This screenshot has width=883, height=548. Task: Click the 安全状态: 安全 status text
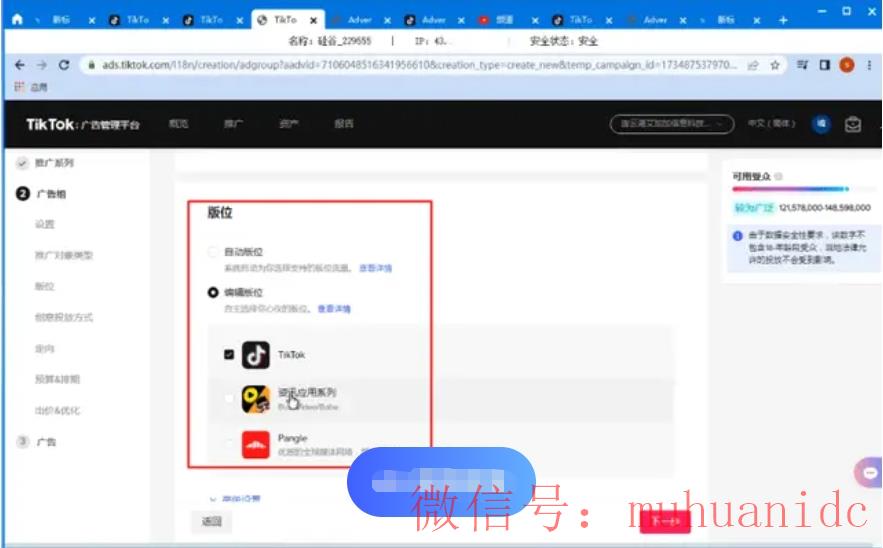(564, 41)
